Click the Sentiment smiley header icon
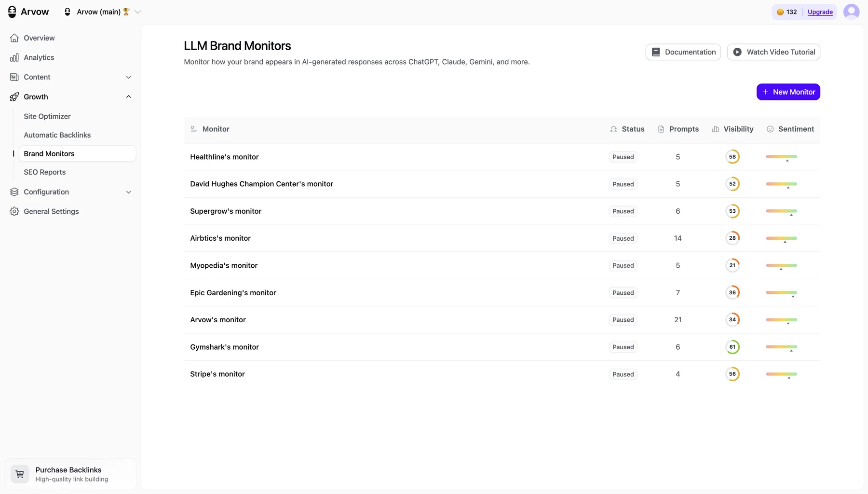The width and height of the screenshot is (868, 494). [770, 129]
